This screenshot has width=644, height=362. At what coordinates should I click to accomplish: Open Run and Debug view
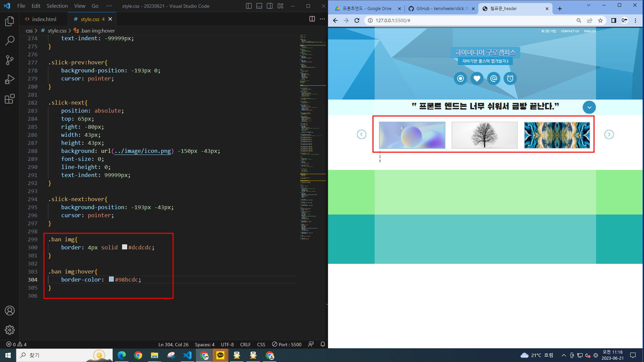(10, 79)
